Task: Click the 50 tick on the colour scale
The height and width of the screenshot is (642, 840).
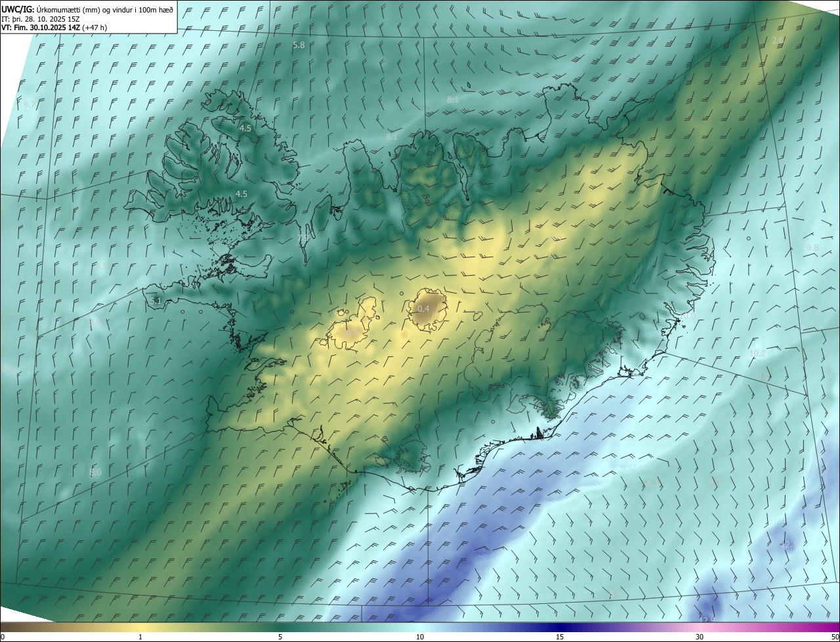Action: click(835, 637)
